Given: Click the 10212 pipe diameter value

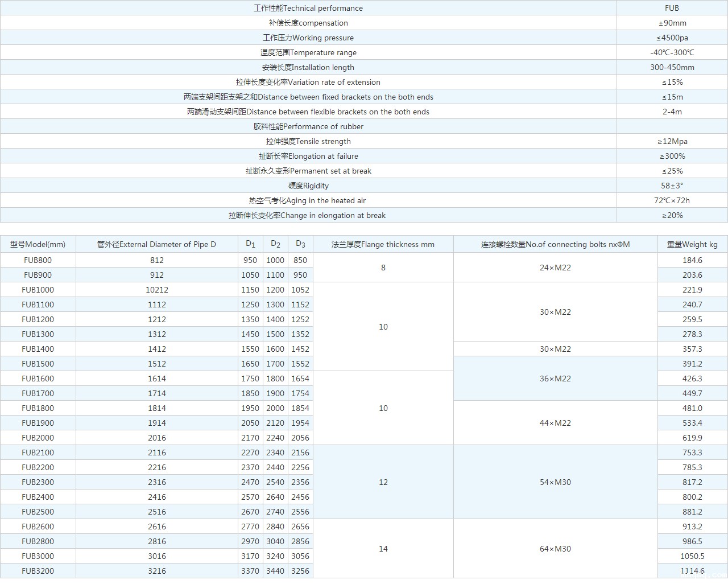Looking at the screenshot, I should point(156,290).
